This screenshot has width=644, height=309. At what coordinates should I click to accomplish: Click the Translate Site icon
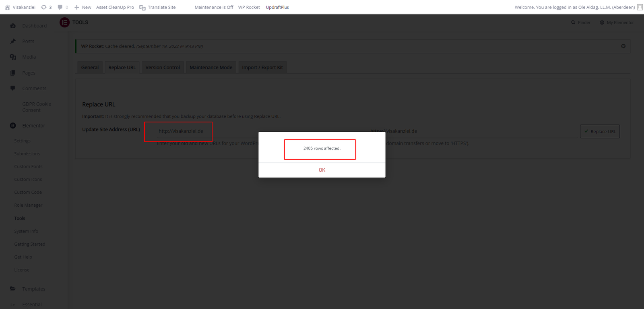[x=142, y=7]
